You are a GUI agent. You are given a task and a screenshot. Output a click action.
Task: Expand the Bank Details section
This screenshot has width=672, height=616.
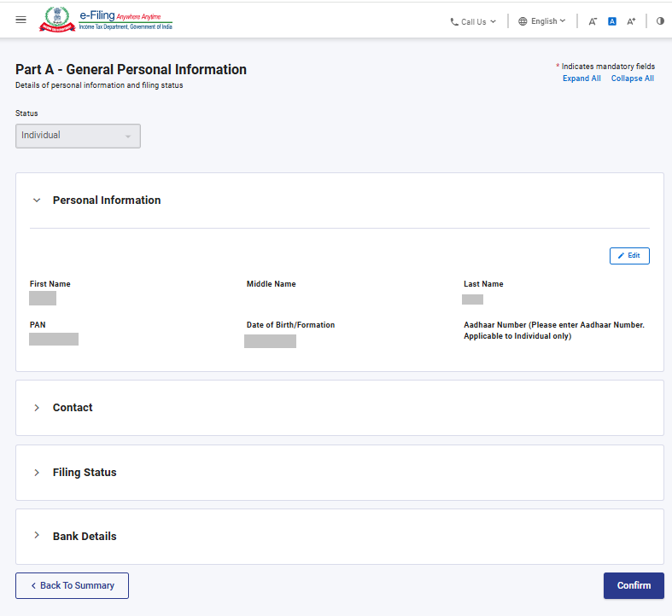(37, 536)
